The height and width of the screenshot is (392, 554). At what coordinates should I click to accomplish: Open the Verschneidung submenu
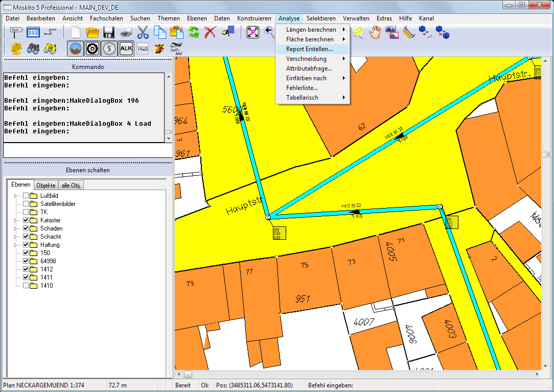tap(312, 59)
